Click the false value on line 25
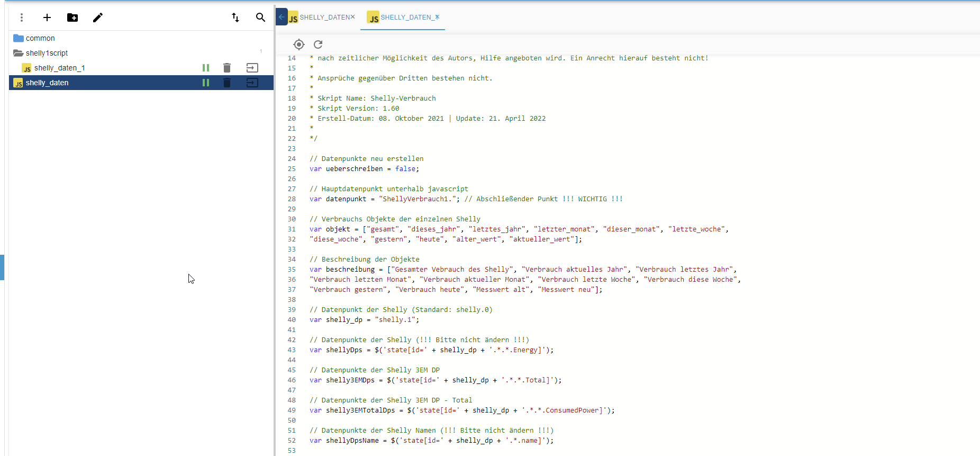 coord(405,169)
